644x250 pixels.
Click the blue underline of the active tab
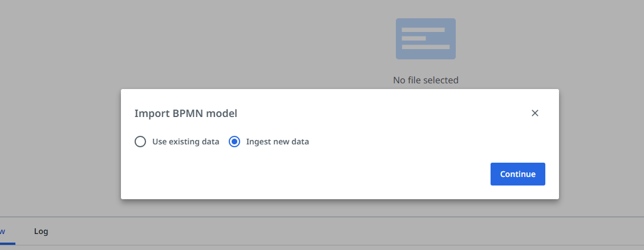point(7,244)
